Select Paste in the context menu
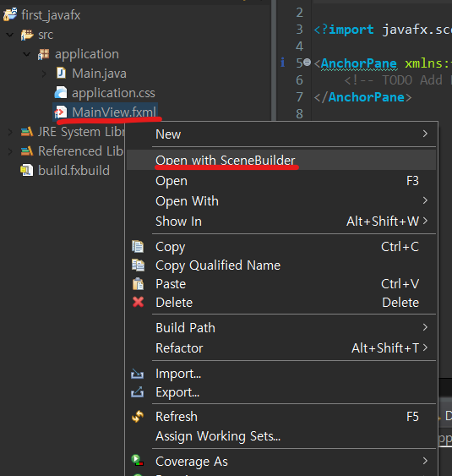452x476 pixels. tap(281, 284)
